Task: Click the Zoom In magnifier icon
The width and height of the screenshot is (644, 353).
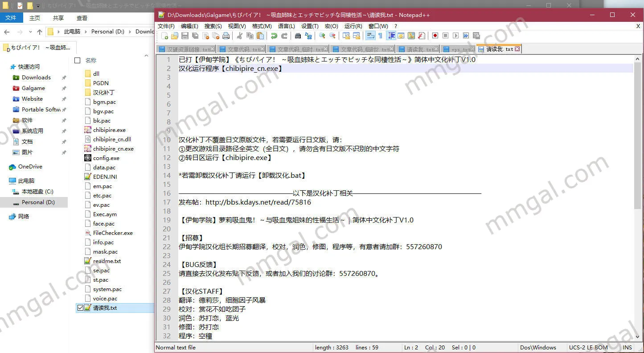Action: coord(322,36)
